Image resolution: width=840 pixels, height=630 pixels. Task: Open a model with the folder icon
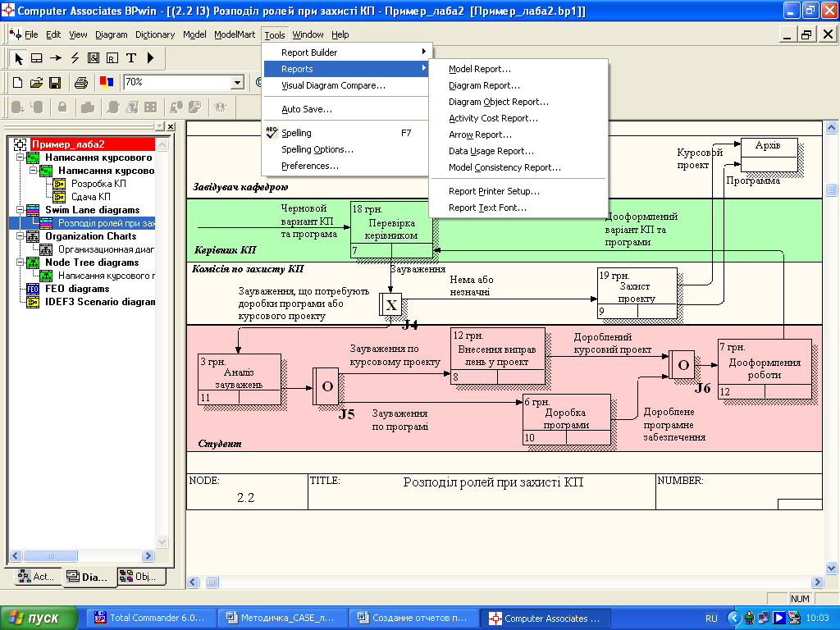pos(36,83)
